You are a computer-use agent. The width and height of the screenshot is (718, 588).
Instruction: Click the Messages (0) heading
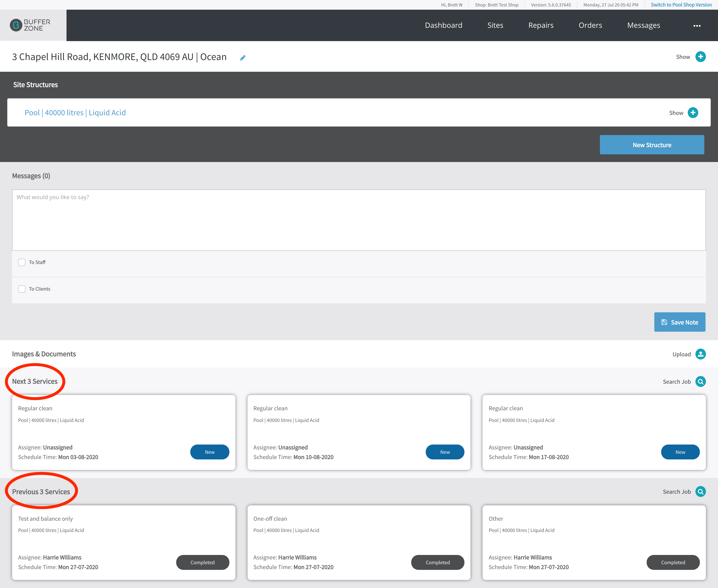[31, 176]
